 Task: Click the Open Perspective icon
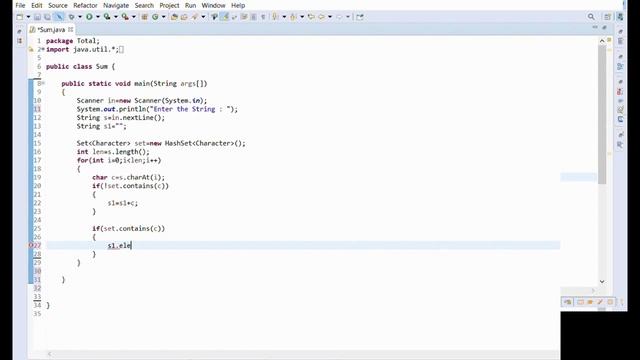pos(607,17)
